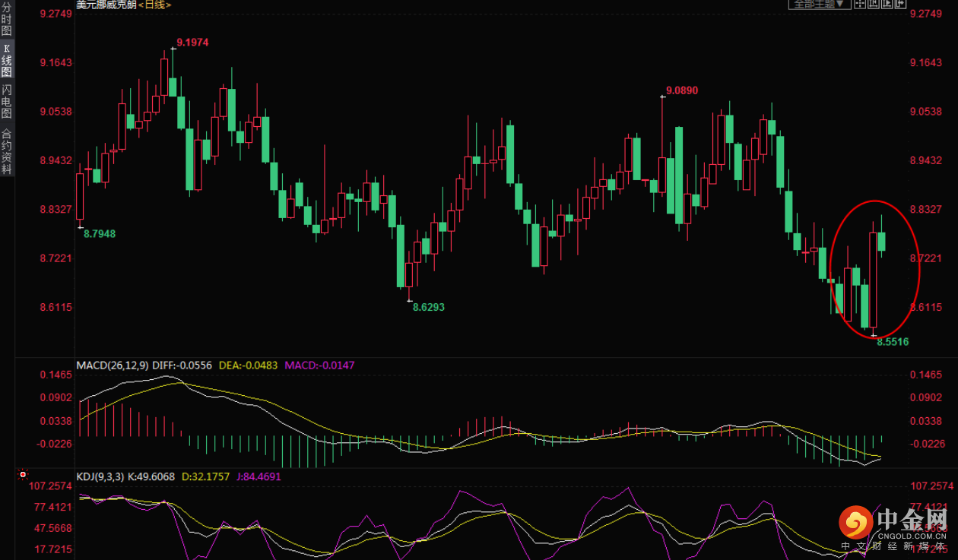Viewport: 958px width, 560px height.
Task: Click the left axis value 9.2749
Action: [56, 14]
